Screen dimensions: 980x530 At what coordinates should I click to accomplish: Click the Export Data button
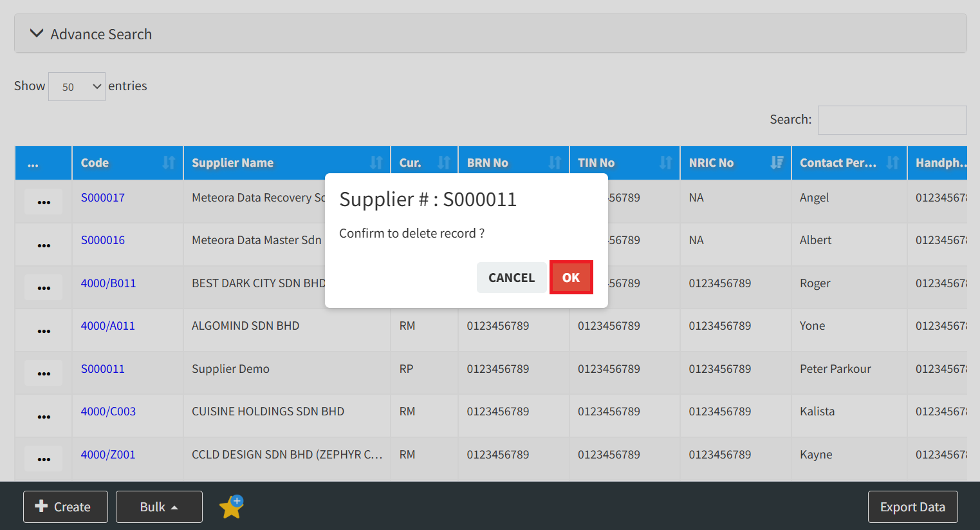(912, 507)
